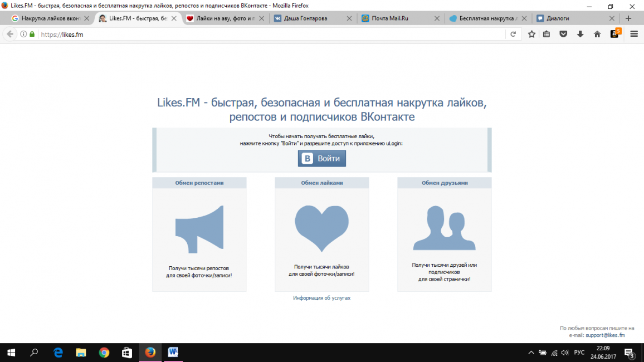The width and height of the screenshot is (644, 362).
Task: Click the Firefox taskbar icon
Action: [150, 353]
